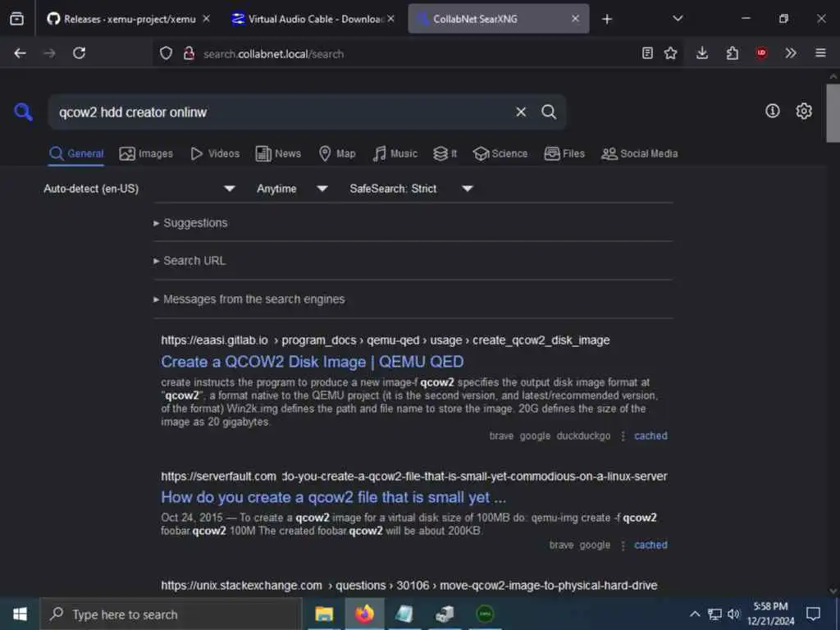Open File Explorer from the taskbar
Screen dimensions: 840x630
[324, 614]
